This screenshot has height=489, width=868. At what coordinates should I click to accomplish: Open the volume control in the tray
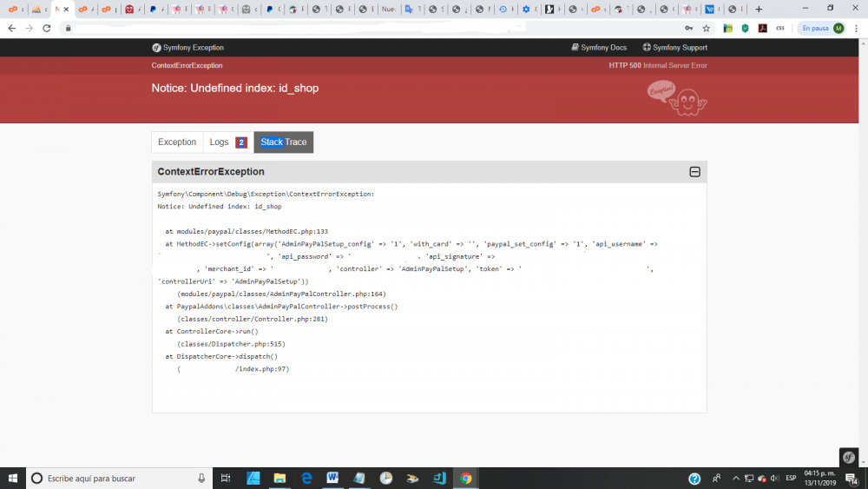[x=774, y=479]
